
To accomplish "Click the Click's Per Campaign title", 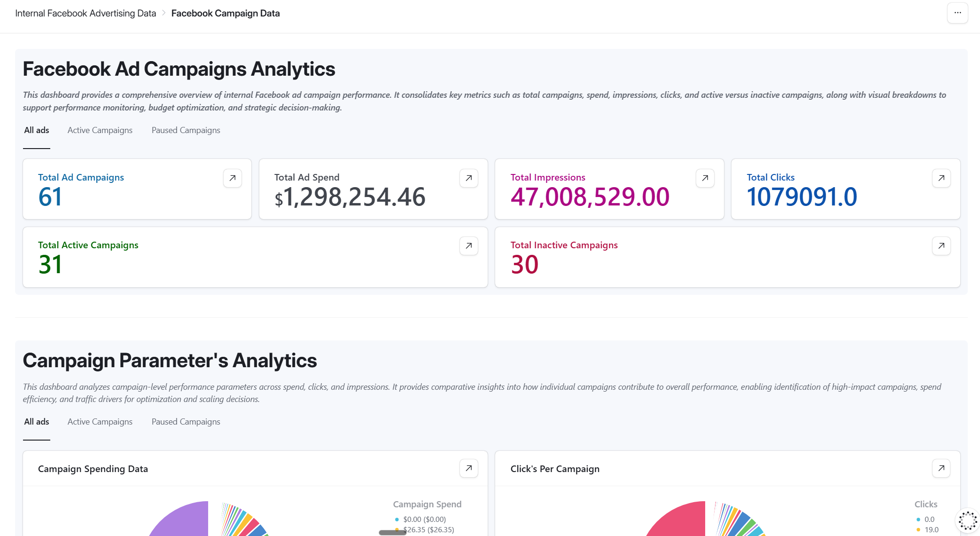I will tap(555, 469).
